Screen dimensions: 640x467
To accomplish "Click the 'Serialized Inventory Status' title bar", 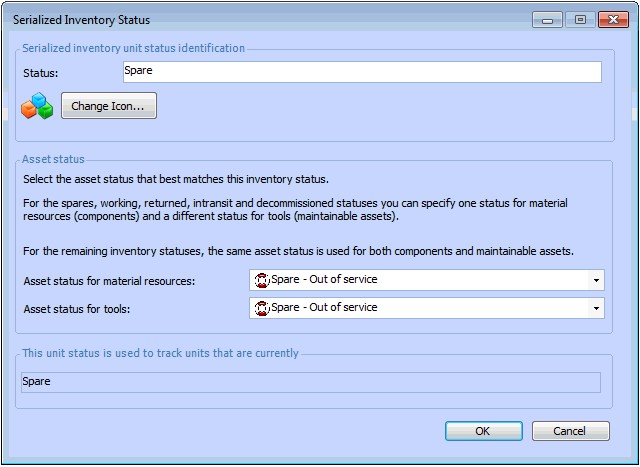I will pos(250,19).
